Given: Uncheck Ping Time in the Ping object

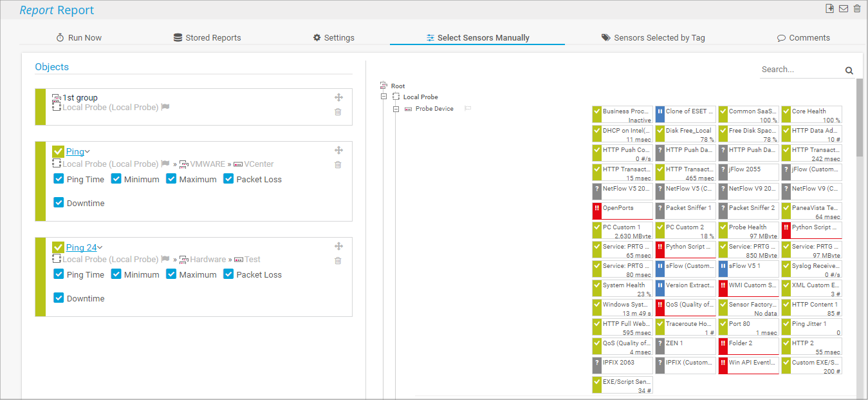Looking at the screenshot, I should pos(59,178).
